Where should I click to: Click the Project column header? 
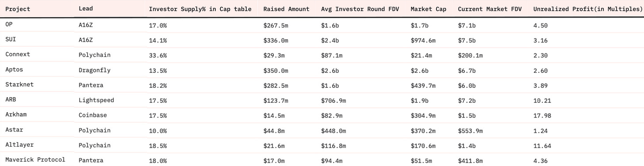(x=18, y=9)
